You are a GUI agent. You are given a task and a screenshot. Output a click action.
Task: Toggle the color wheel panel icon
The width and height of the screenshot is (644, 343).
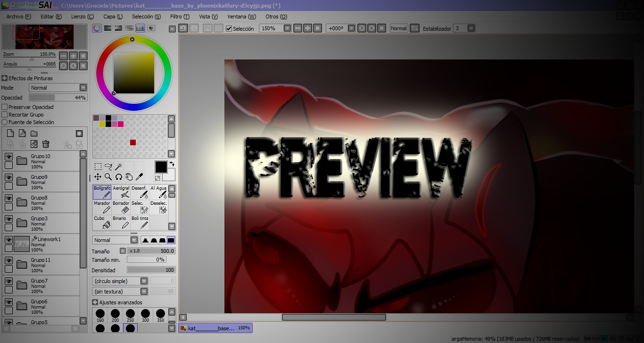tap(97, 28)
